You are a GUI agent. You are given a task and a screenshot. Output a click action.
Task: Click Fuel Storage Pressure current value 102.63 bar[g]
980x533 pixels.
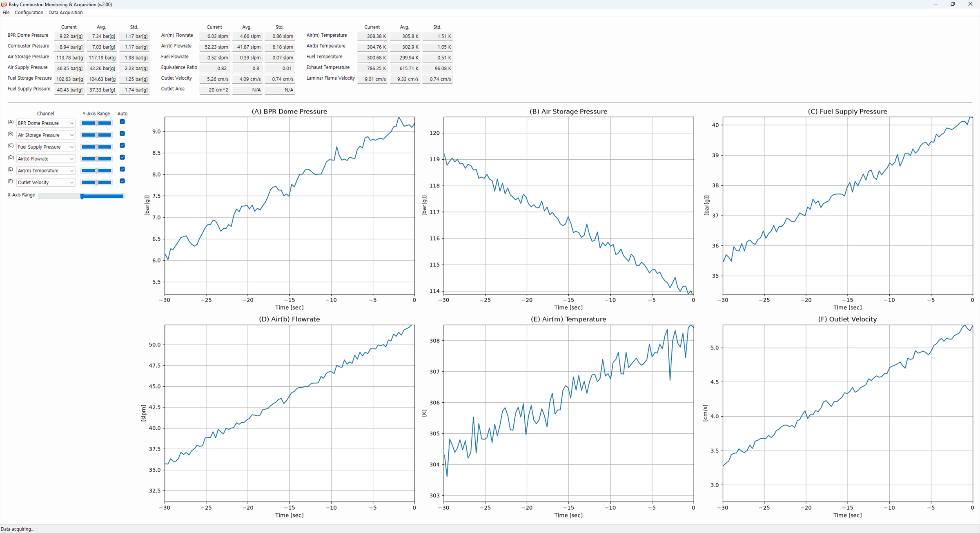pyautogui.click(x=69, y=79)
